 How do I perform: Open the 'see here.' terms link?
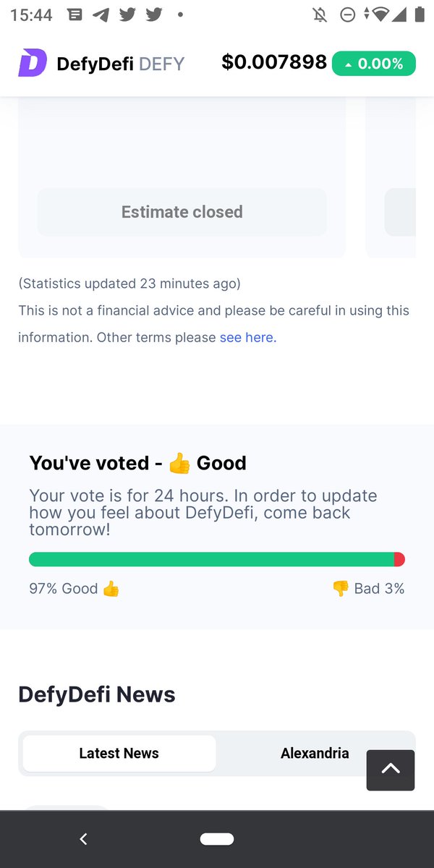point(248,337)
